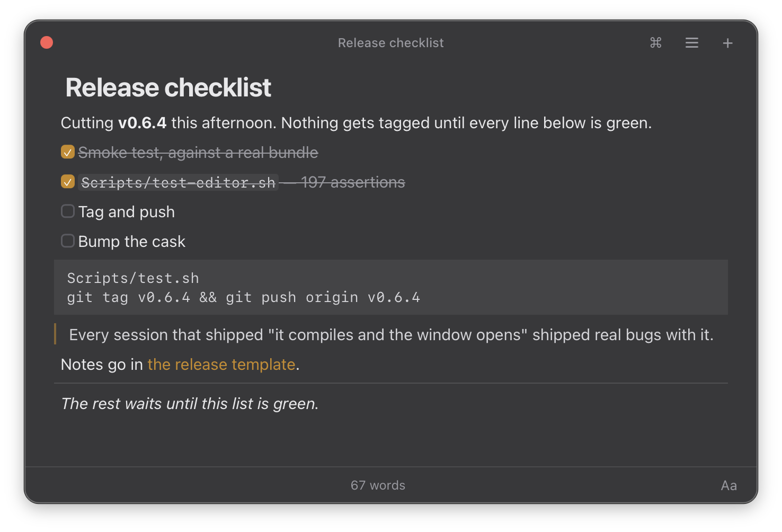This screenshot has height=532, width=782.
Task: Uncheck the Scripts/test-editor.sh checkbox
Action: tap(68, 182)
